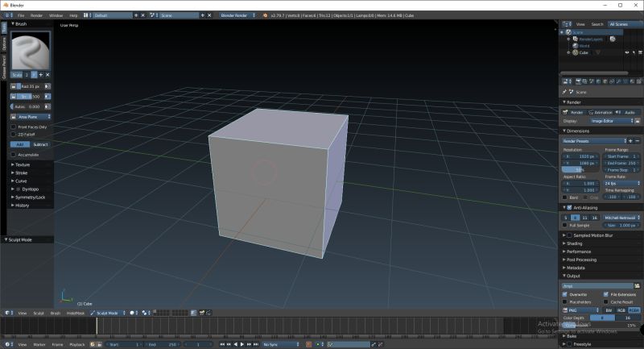Open the Sculpt Mode selector dropdown
This screenshot has height=349, width=644.
[108, 314]
